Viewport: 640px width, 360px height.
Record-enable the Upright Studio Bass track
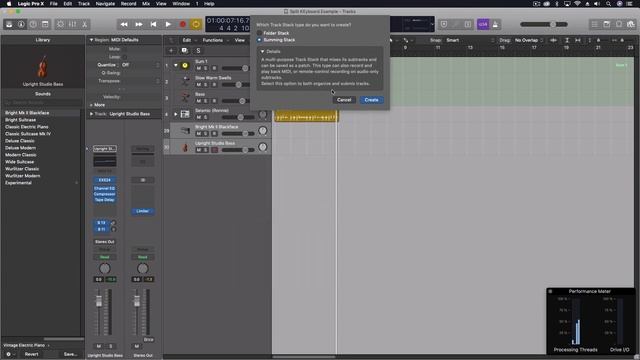point(214,150)
